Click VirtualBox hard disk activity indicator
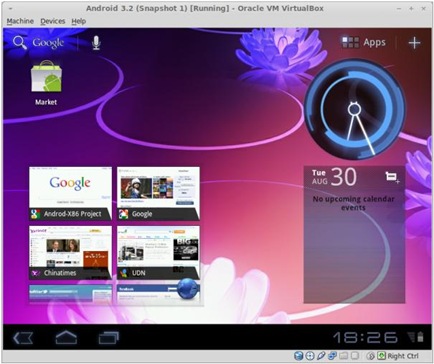Screen dimensions: 434x364 (298, 356)
